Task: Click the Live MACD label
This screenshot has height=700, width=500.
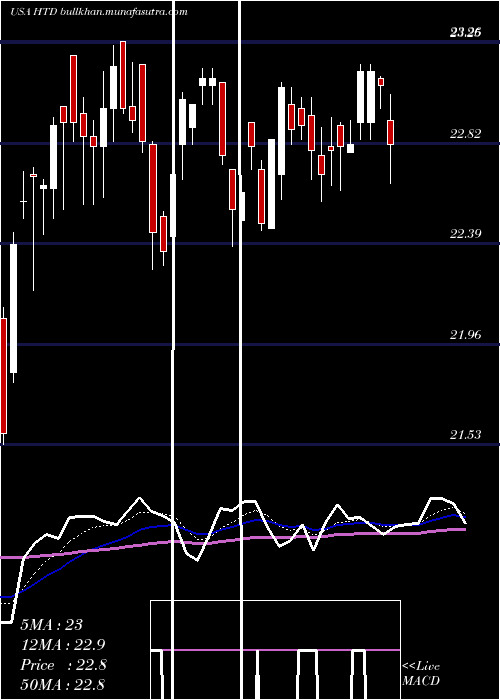Action: tap(421, 673)
